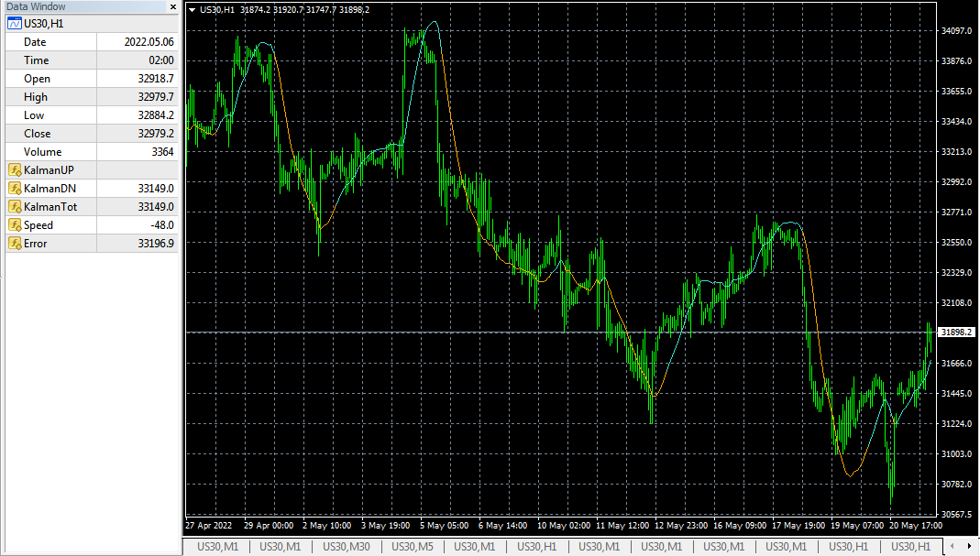Select the High value 32979.7
The image size is (980, 556).
tap(156, 97)
